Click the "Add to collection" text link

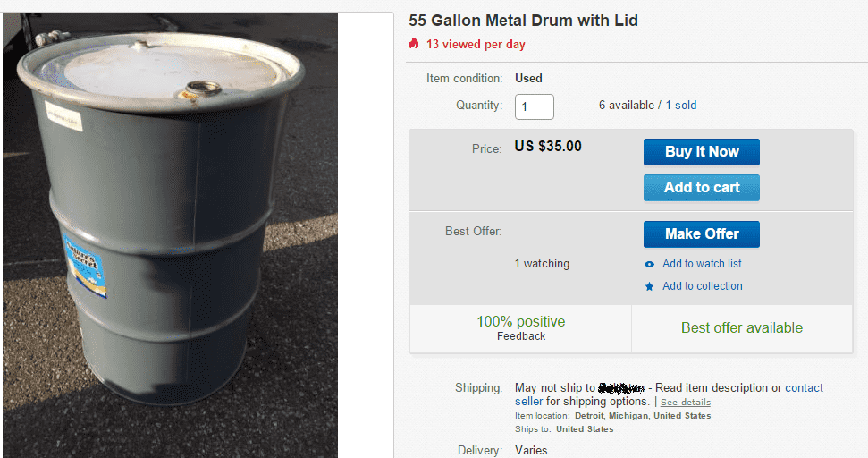pos(702,286)
